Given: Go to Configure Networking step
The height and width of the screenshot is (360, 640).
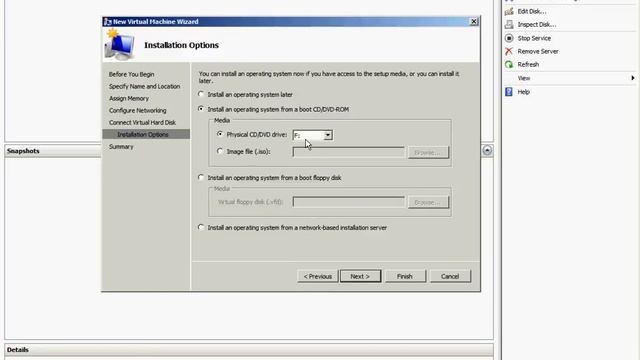Looking at the screenshot, I should 138,111.
